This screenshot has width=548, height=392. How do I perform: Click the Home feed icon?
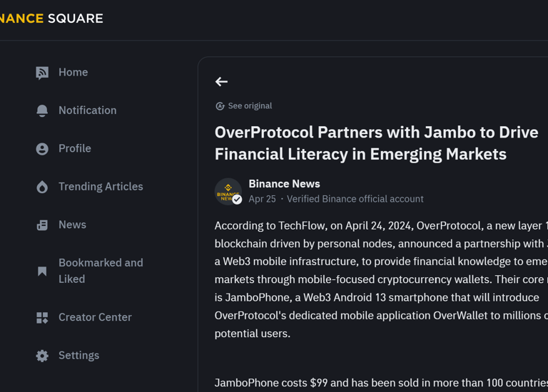[x=42, y=73]
